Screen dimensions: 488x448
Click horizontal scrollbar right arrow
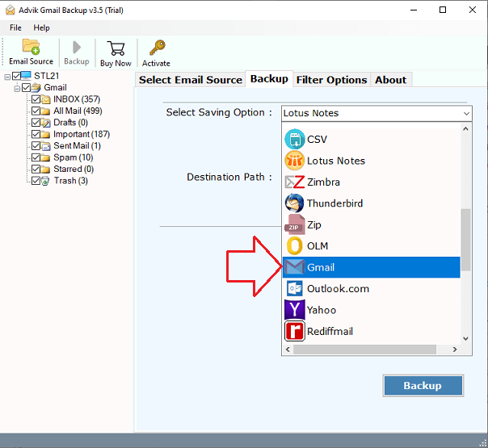click(455, 350)
